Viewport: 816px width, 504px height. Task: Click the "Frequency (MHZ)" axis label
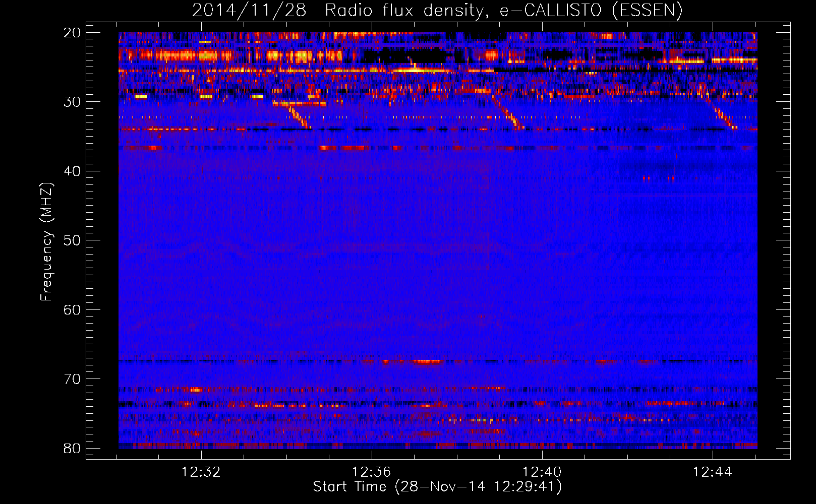(46, 242)
